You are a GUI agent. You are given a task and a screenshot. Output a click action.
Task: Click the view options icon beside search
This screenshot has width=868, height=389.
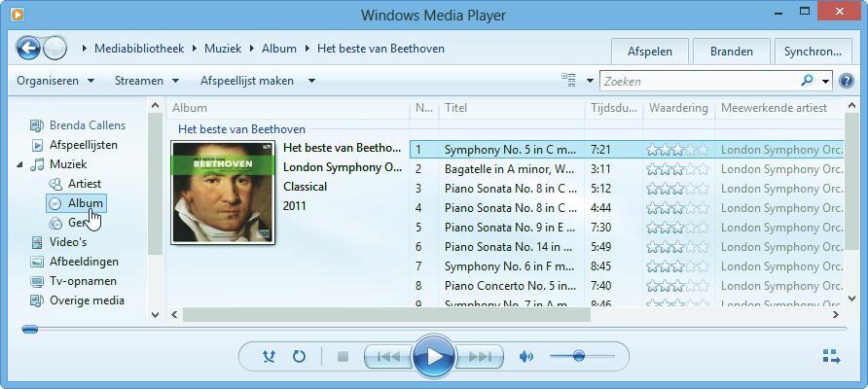[x=568, y=81]
